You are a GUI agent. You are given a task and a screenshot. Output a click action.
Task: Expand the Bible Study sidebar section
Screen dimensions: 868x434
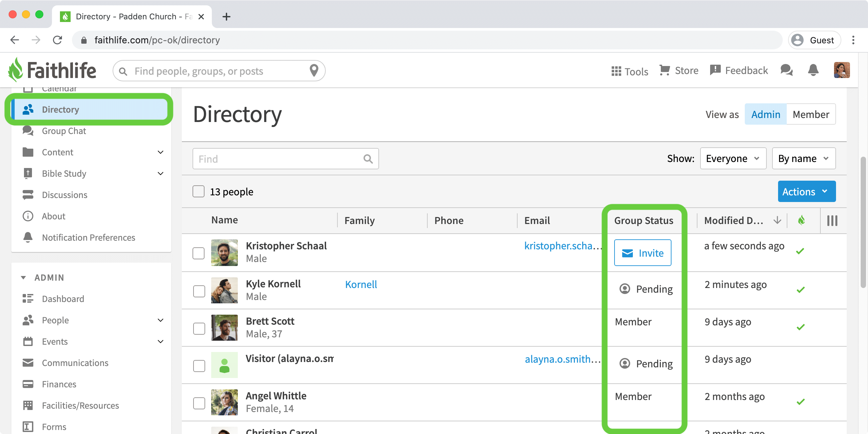pyautogui.click(x=161, y=173)
